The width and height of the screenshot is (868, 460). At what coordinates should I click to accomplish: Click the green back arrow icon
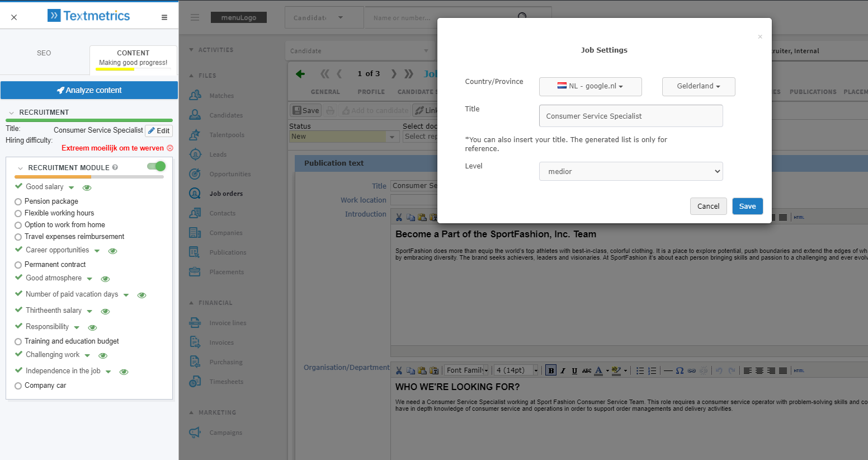tap(300, 74)
